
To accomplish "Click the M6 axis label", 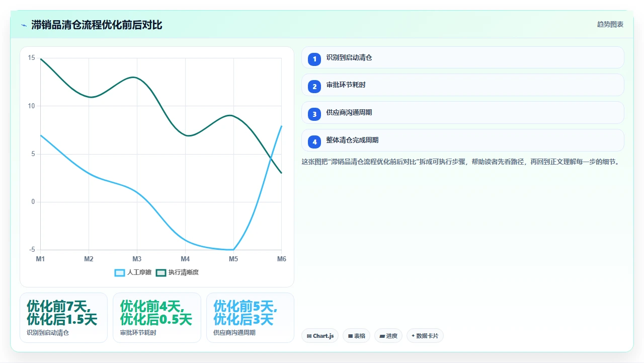I will coord(282,259).
